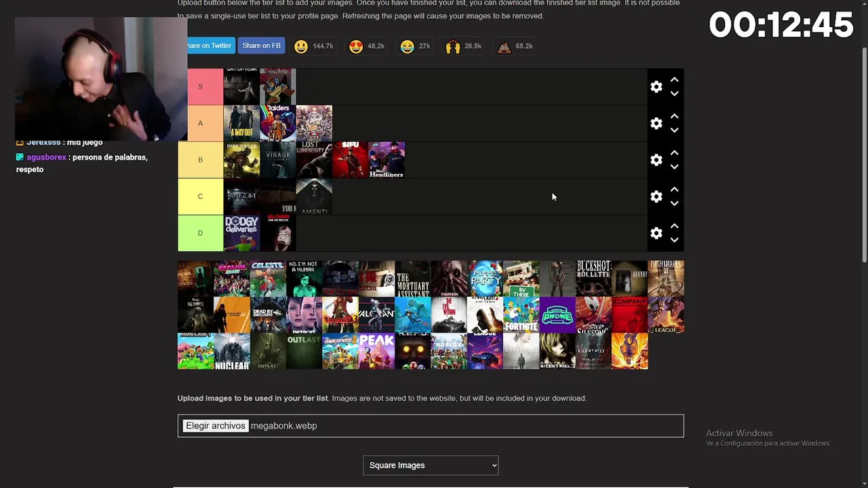This screenshot has width=868, height=488.
Task: Pick Silksong image from pool
Action: [593, 315]
